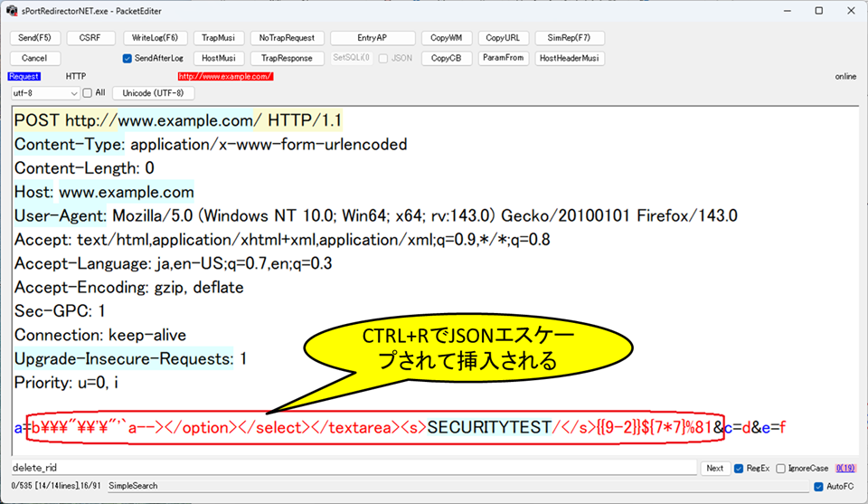Toggle the SendAfterLog checkbox
The width and height of the screenshot is (868, 504).
(x=127, y=58)
